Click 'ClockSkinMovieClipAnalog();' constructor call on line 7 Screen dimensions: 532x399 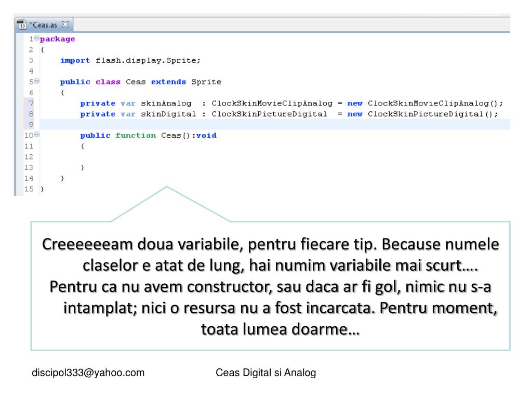point(435,103)
